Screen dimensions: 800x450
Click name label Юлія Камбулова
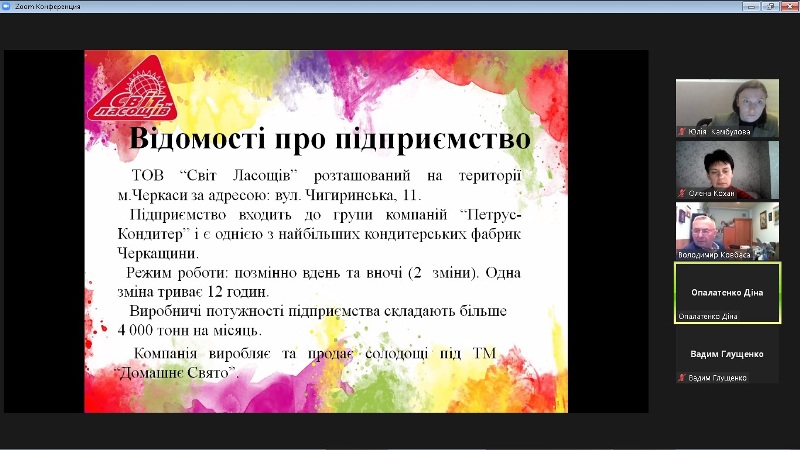(719, 132)
